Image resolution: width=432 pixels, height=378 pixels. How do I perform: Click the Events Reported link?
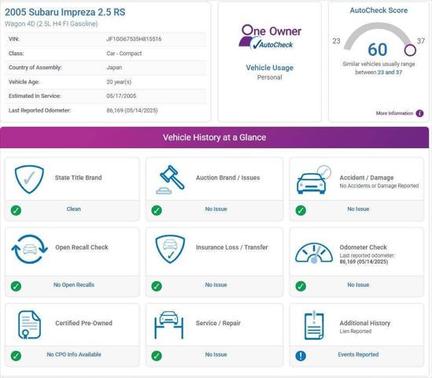(358, 355)
